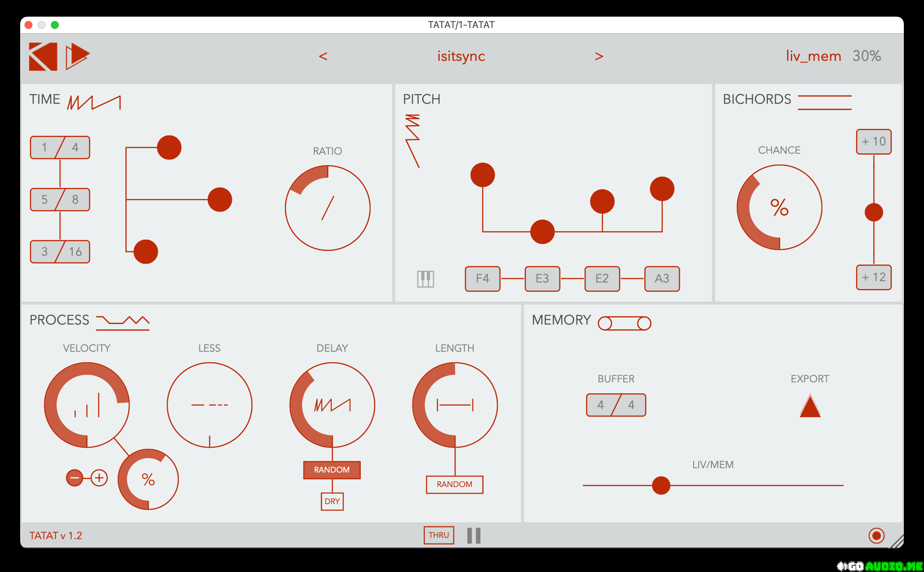Toggle the PROCESS waveform icon

tap(123, 323)
